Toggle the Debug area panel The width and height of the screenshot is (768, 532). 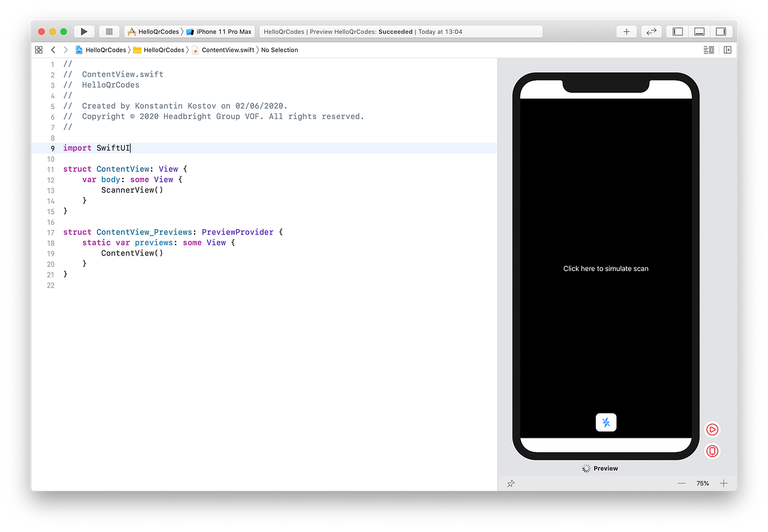699,31
